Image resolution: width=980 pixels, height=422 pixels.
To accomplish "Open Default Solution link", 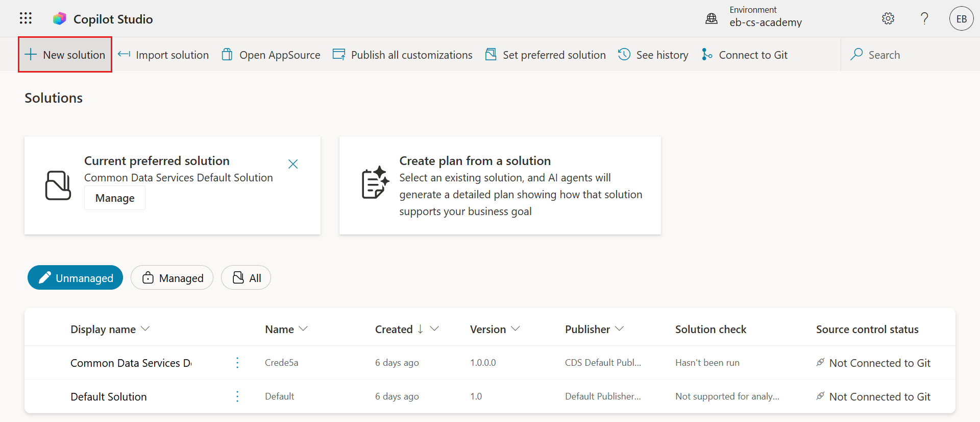I will (109, 396).
